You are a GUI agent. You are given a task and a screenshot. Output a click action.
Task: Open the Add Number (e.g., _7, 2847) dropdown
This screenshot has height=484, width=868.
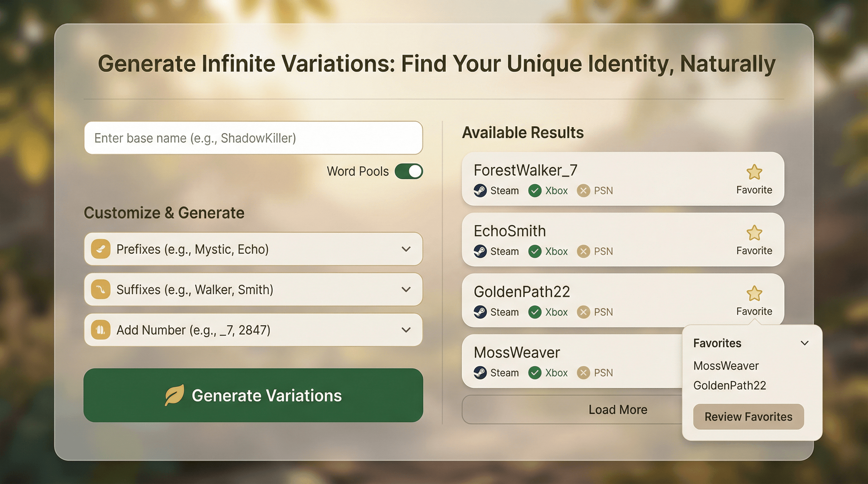tap(253, 330)
